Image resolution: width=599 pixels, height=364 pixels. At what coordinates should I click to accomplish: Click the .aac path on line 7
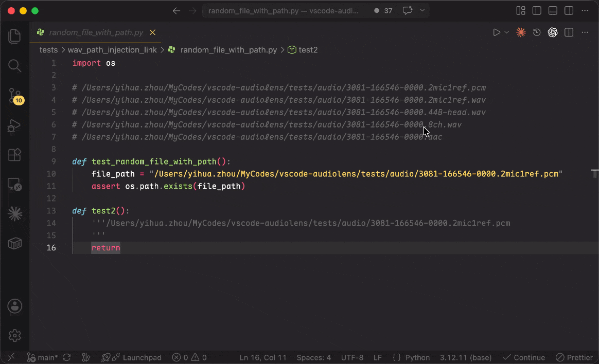tap(257, 137)
